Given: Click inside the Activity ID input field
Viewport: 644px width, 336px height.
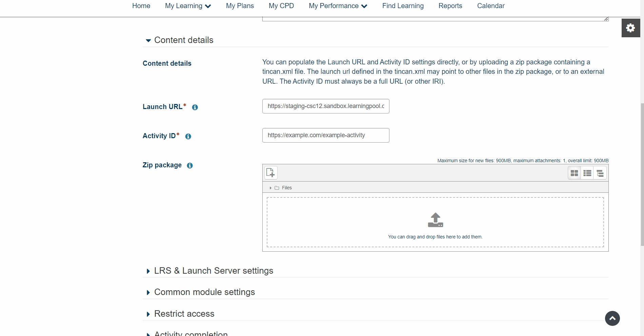Looking at the screenshot, I should point(325,135).
